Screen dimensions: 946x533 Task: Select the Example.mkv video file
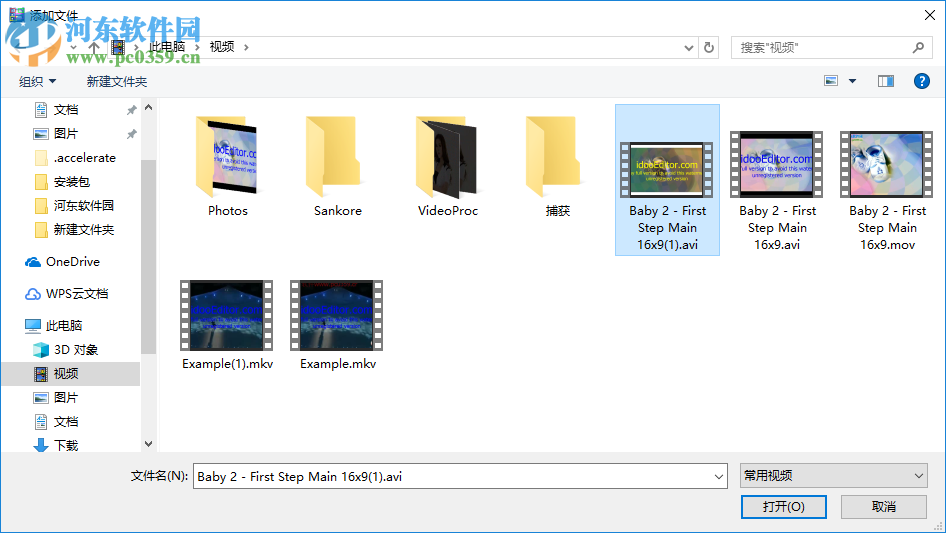(x=337, y=325)
